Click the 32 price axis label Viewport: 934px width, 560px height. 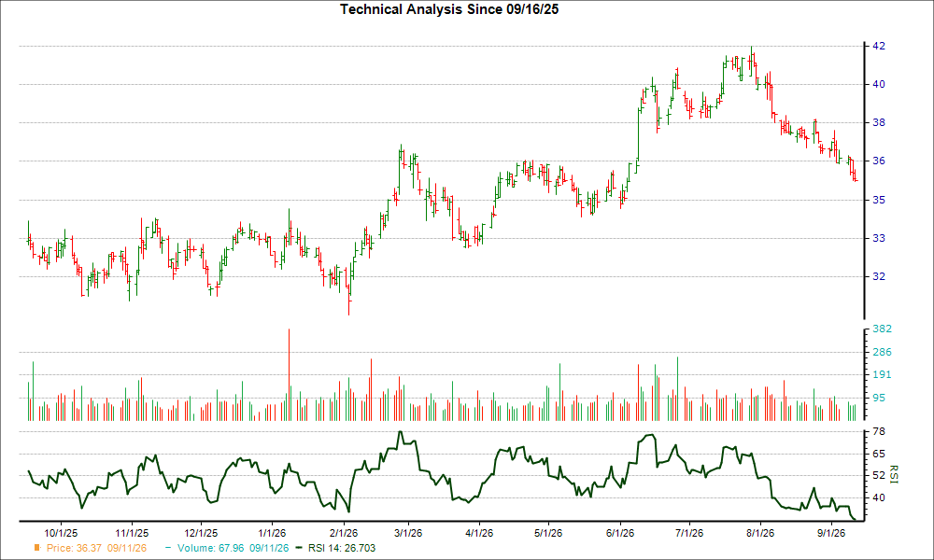879,276
